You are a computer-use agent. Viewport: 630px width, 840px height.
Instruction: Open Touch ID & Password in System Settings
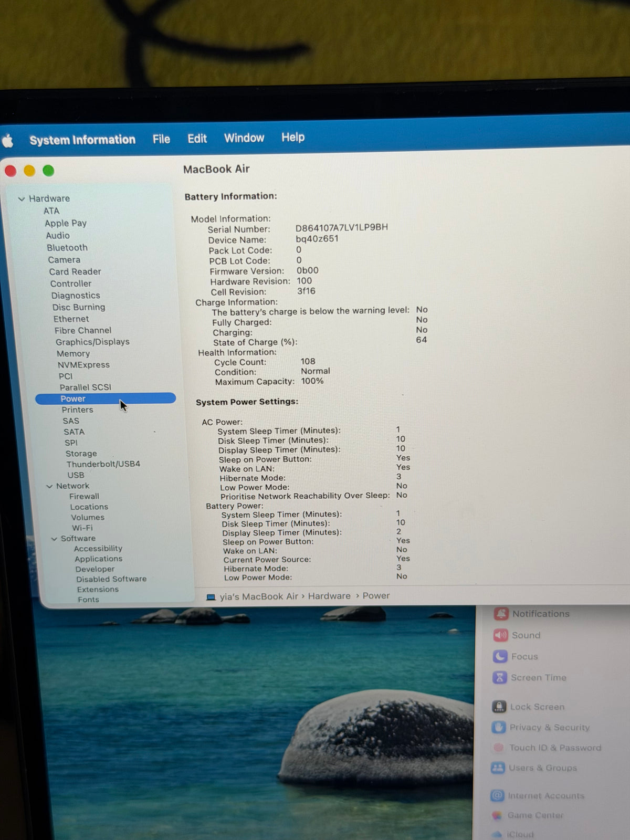(x=547, y=748)
